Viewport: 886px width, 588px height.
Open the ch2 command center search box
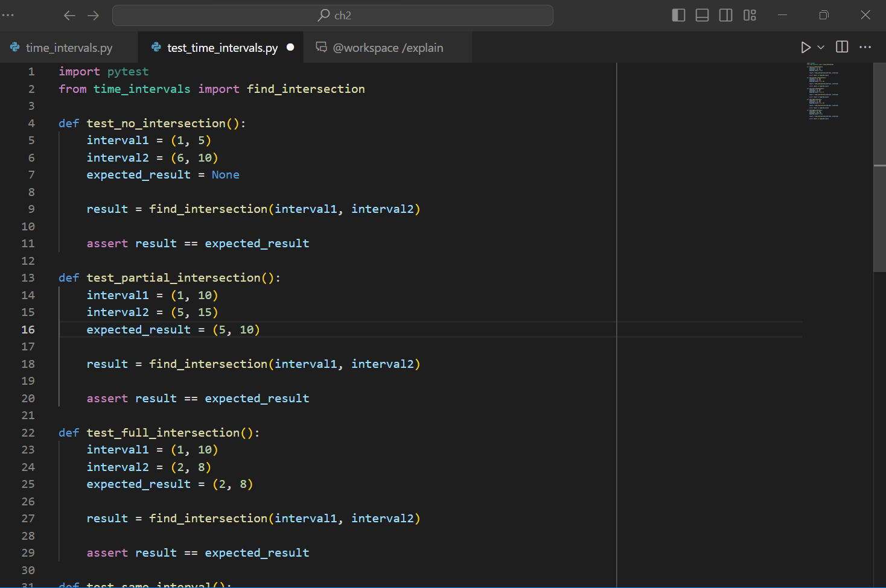[333, 15]
